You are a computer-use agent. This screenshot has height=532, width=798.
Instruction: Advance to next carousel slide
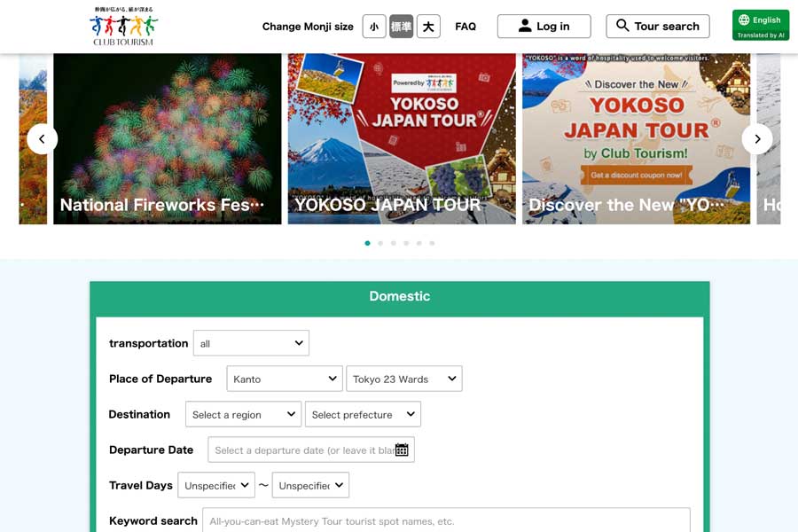coord(757,138)
